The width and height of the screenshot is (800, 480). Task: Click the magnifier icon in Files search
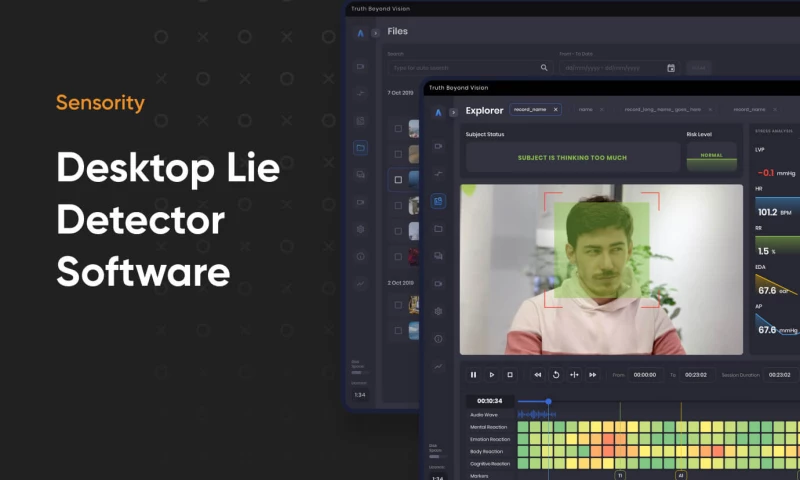544,68
